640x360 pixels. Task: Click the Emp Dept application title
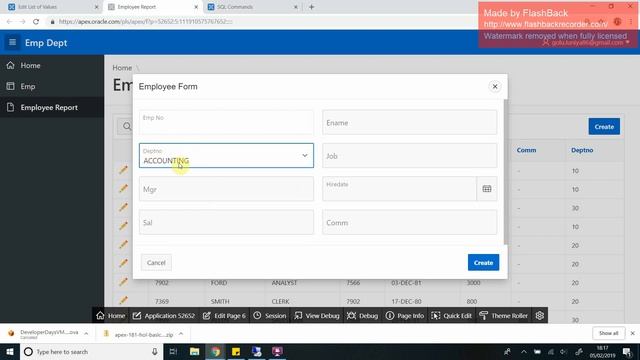46,42
